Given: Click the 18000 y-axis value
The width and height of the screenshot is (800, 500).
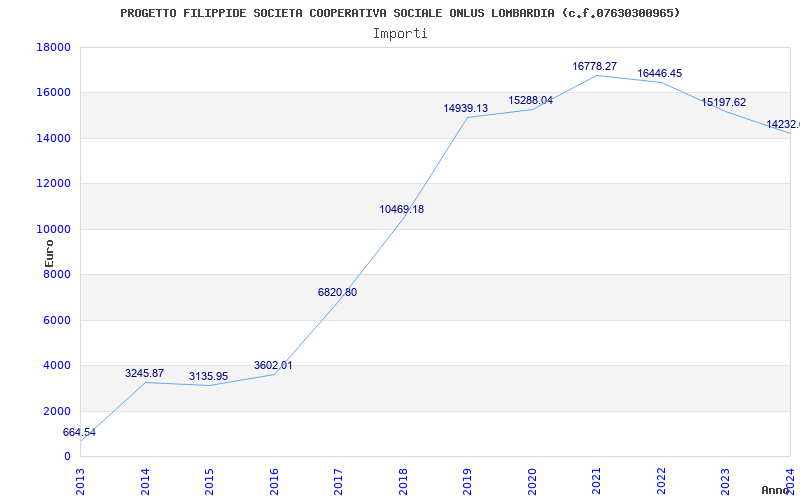Looking at the screenshot, I should click(x=53, y=47).
